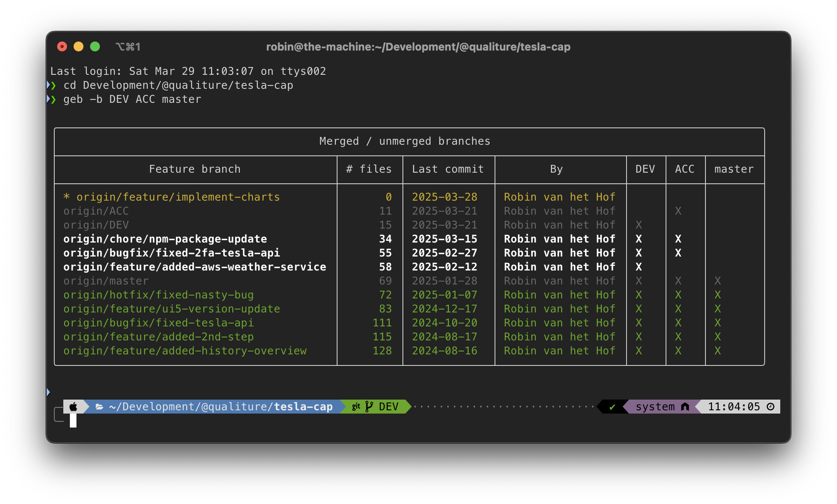Select origin/bugfix/fixed-tesla-api branch

pyautogui.click(x=158, y=323)
